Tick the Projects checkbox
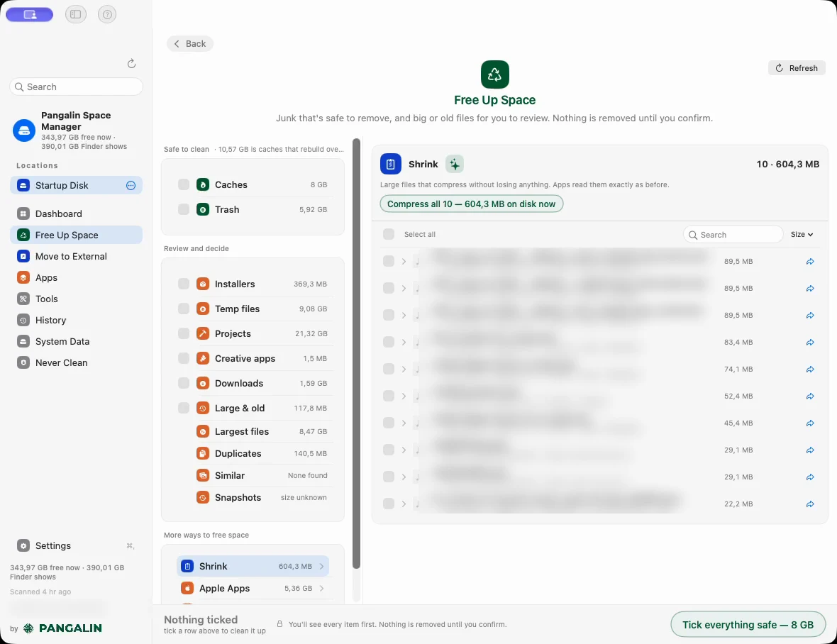The height and width of the screenshot is (644, 837). [184, 333]
